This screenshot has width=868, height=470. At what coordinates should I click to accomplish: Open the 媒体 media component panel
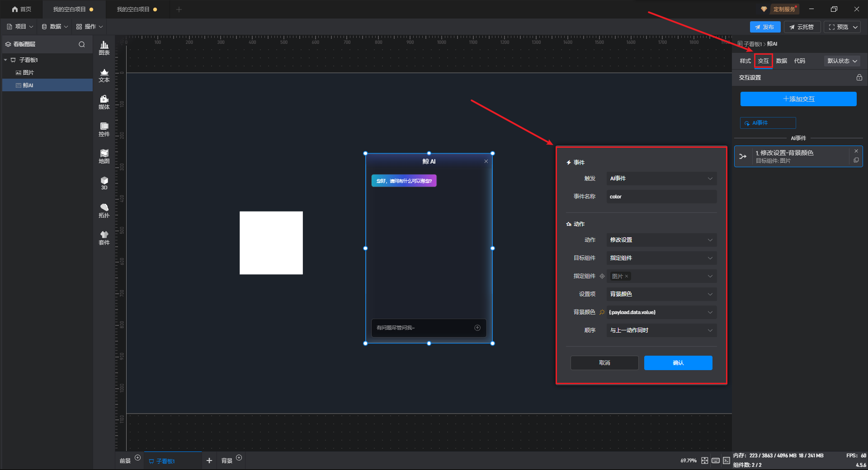pos(104,102)
